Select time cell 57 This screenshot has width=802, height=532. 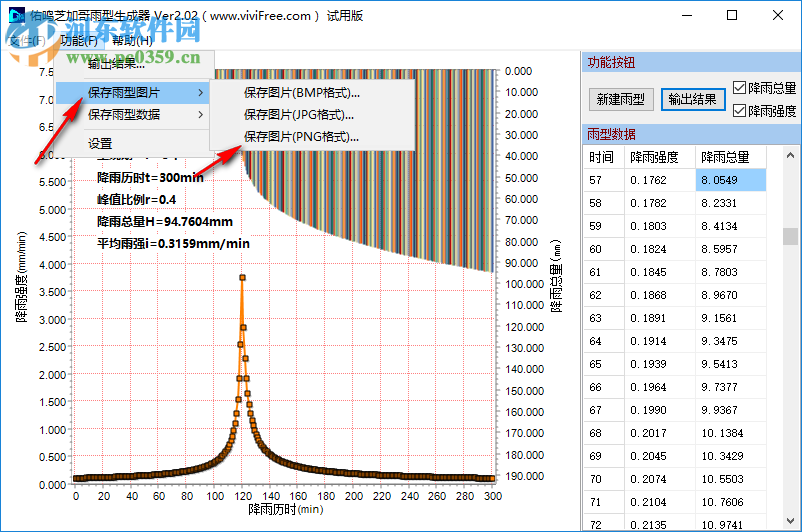click(604, 180)
